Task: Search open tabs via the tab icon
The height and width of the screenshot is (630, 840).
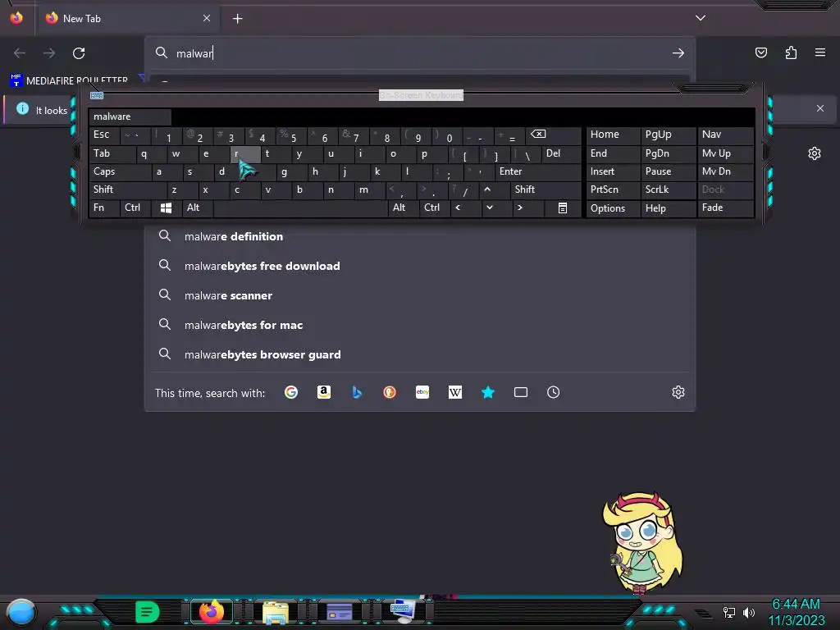Action: [x=521, y=392]
